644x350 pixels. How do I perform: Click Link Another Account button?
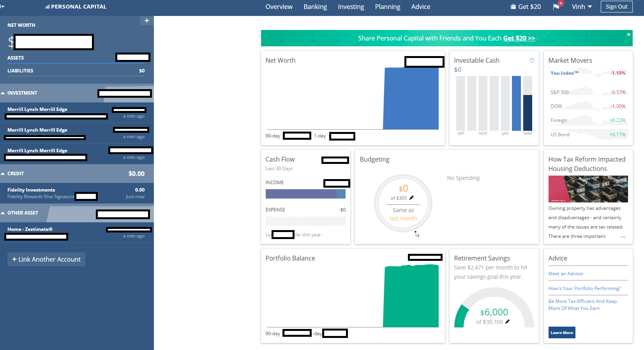[x=46, y=259]
